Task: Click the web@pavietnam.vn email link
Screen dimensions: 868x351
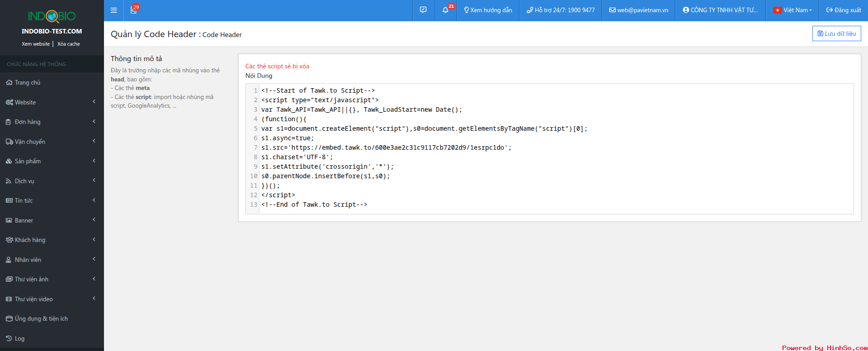Action: click(638, 10)
